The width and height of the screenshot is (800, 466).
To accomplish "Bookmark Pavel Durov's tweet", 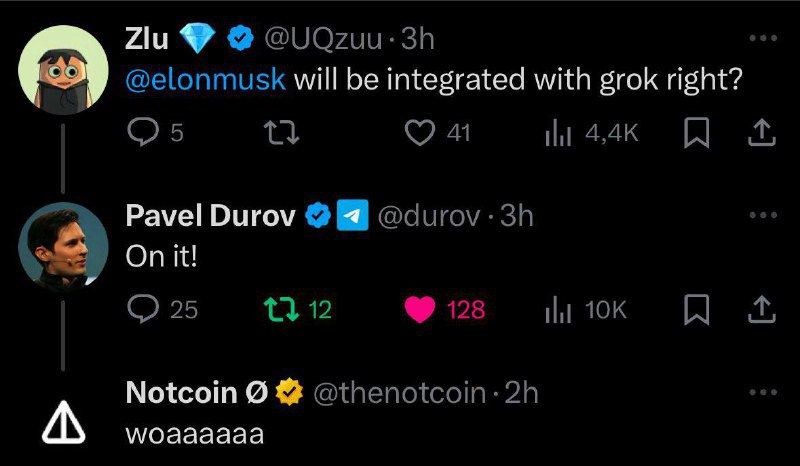I will (x=699, y=310).
